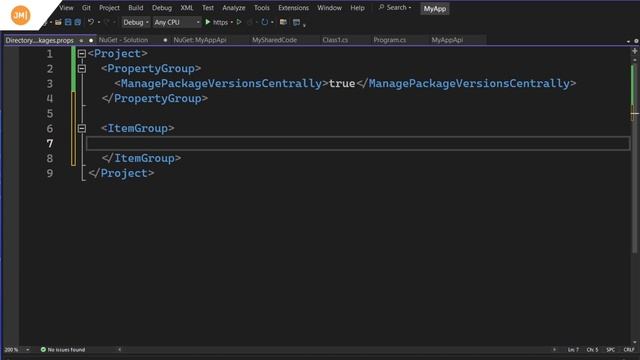
Task: Open the Project menu
Action: [109, 8]
